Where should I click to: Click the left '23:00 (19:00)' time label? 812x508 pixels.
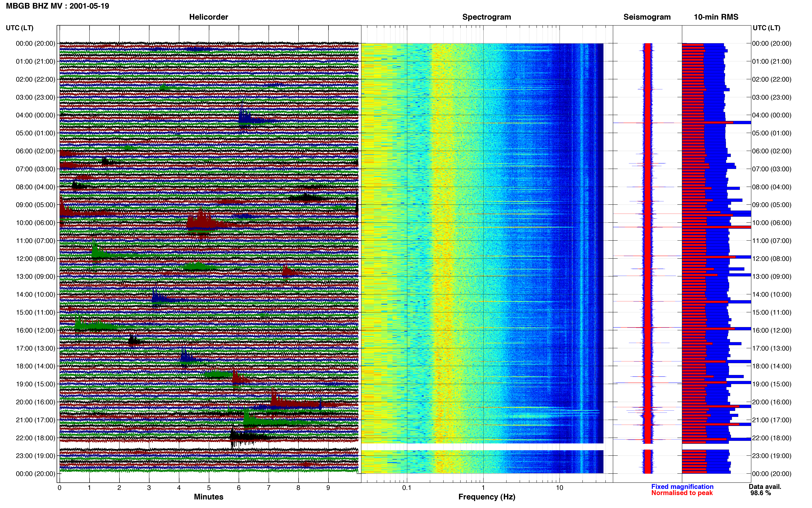(x=36, y=456)
